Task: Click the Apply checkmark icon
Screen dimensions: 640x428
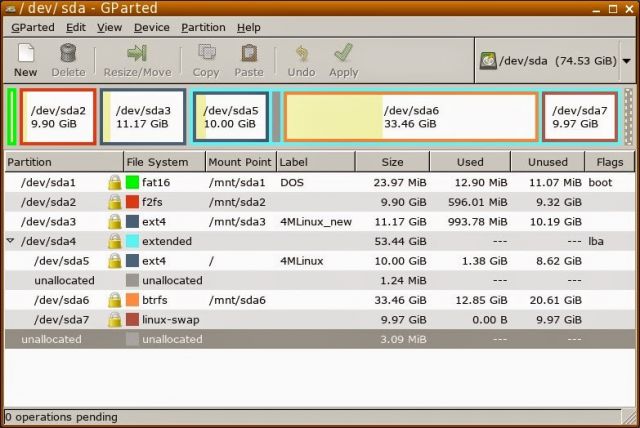Action: (343, 53)
